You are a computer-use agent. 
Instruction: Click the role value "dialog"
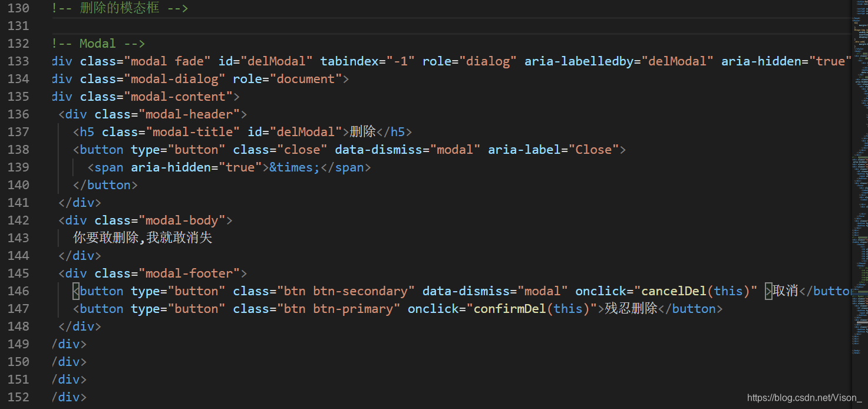[x=488, y=61]
